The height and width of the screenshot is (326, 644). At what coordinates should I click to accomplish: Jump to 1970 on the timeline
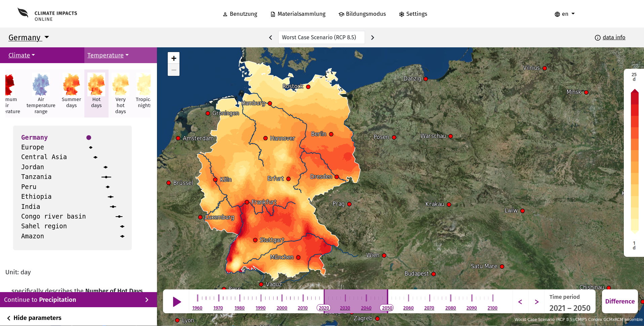tap(218, 308)
